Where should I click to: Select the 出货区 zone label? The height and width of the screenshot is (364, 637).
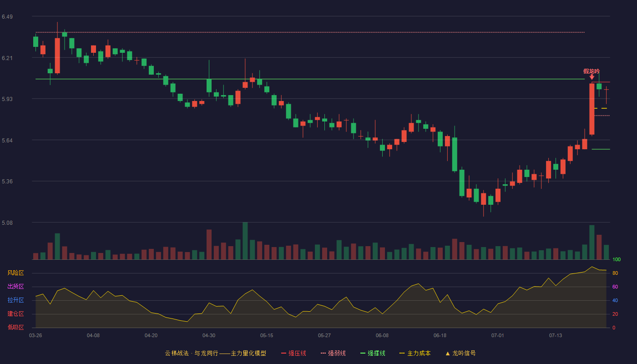pos(15,287)
